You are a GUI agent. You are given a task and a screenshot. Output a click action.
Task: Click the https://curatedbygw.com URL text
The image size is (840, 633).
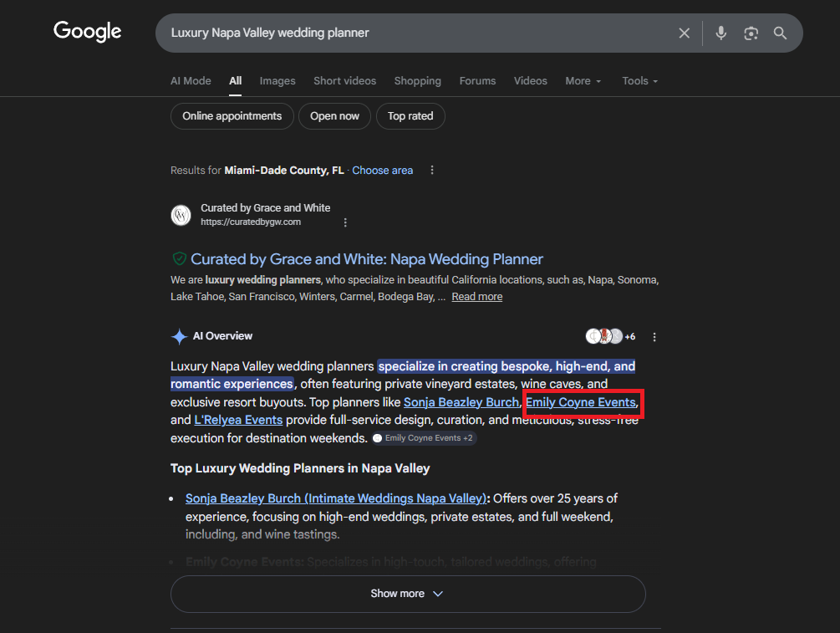[x=251, y=222]
